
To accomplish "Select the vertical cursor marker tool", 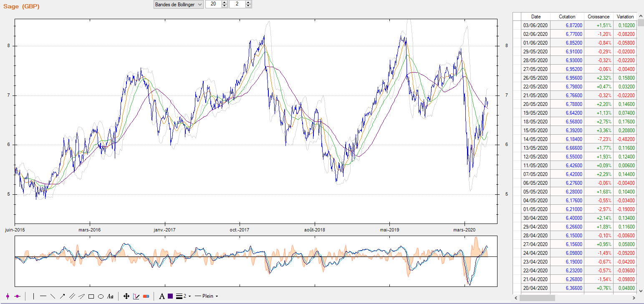I will 8,296.
